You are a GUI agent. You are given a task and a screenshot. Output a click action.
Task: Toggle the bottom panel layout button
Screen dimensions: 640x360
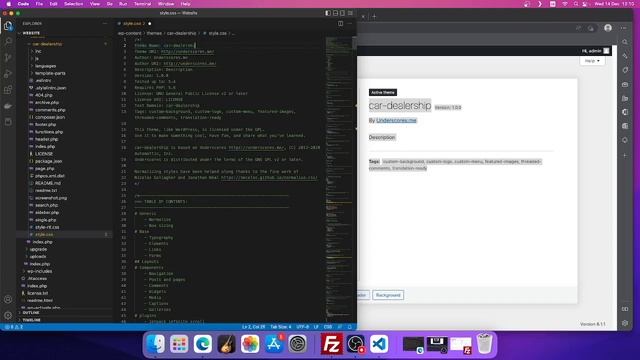pyautogui.click(x=335, y=13)
